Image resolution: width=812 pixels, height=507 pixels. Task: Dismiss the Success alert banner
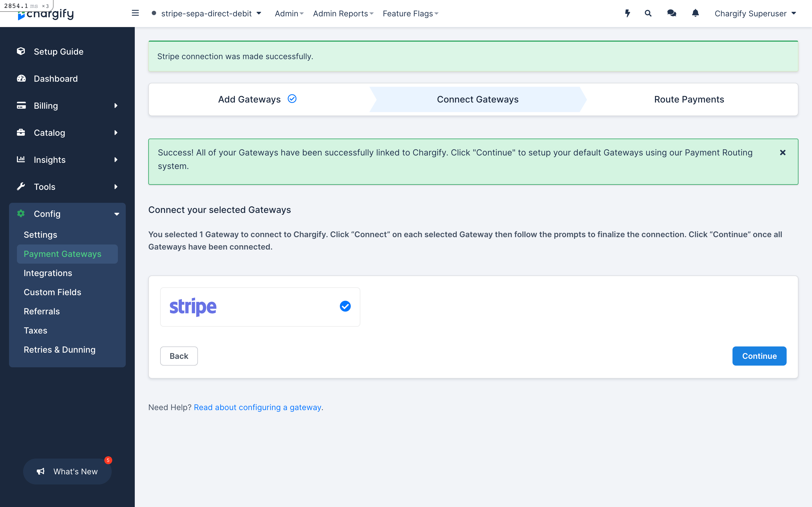point(782,153)
